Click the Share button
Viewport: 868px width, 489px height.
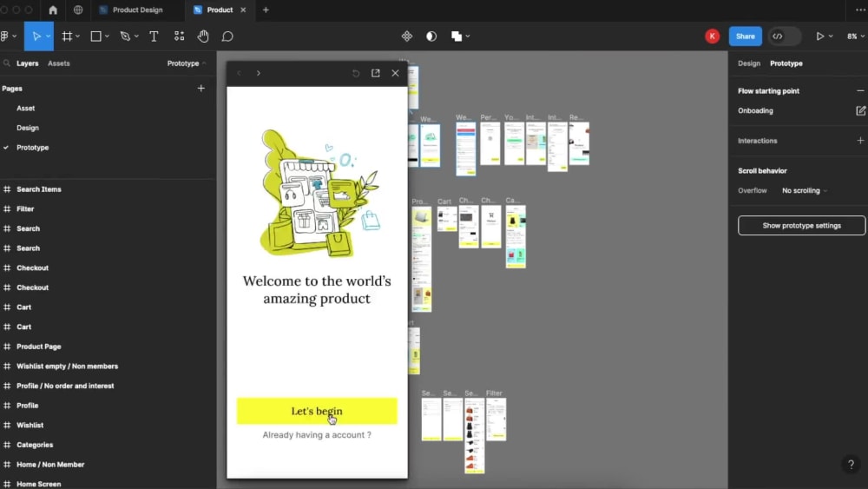pos(745,36)
